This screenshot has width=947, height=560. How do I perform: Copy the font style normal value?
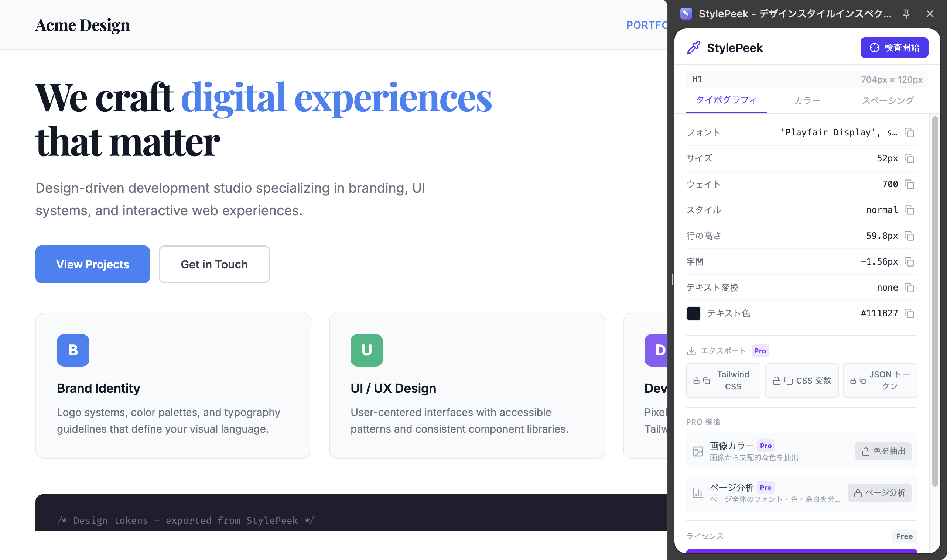click(909, 210)
